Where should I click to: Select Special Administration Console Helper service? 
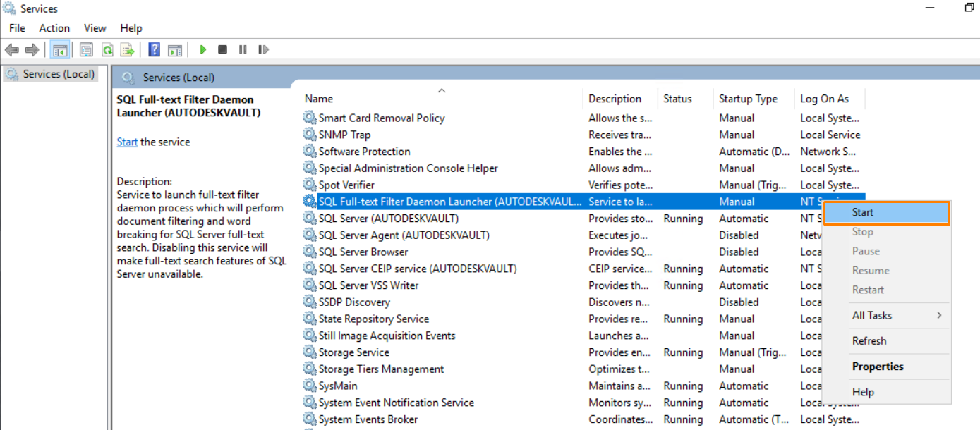pyautogui.click(x=408, y=168)
